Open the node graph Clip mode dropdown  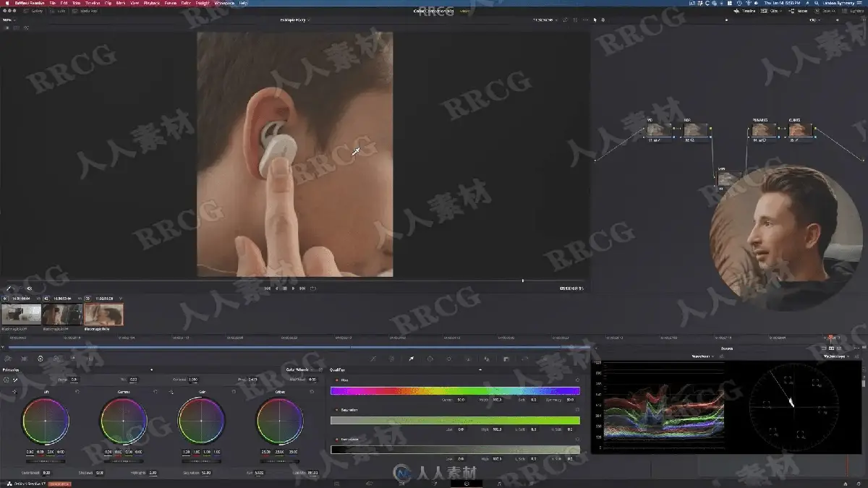click(x=816, y=20)
